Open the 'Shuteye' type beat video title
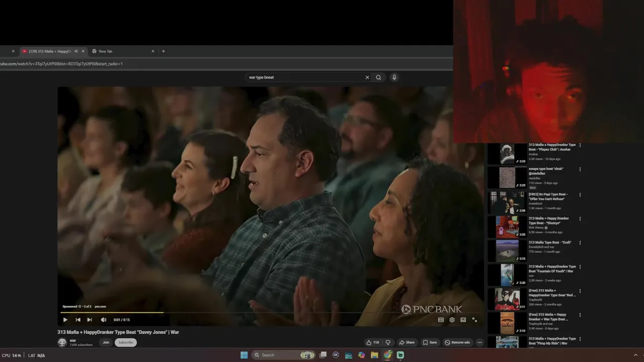The image size is (644, 362). 549,221
